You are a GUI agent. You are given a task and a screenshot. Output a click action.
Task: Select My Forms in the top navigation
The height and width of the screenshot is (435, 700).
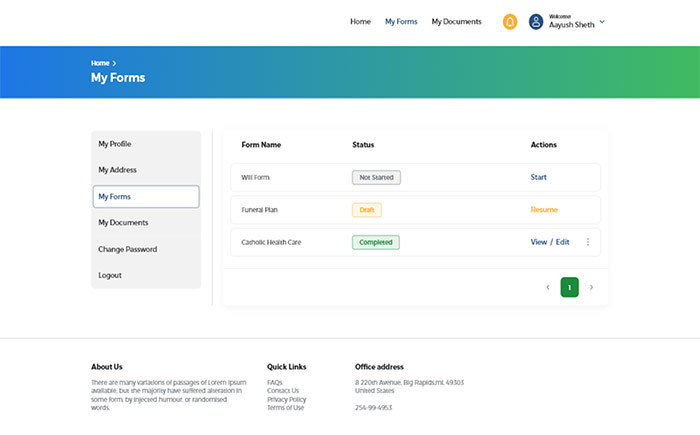[401, 22]
